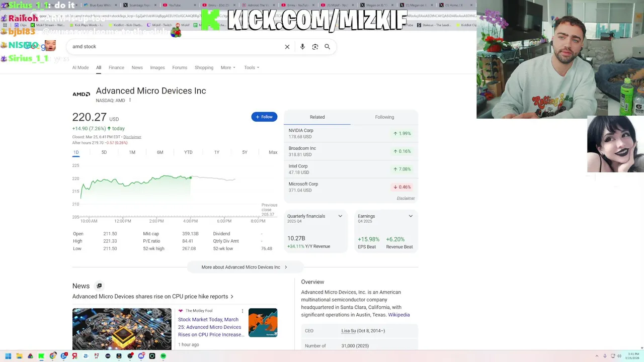
Task: Open Kick app icon in taskbar
Action: point(41,356)
